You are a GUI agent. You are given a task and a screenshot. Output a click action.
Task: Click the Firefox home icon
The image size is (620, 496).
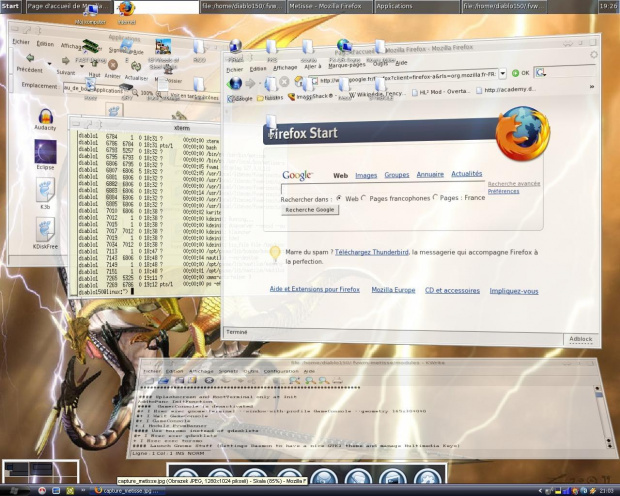[x=299, y=81]
